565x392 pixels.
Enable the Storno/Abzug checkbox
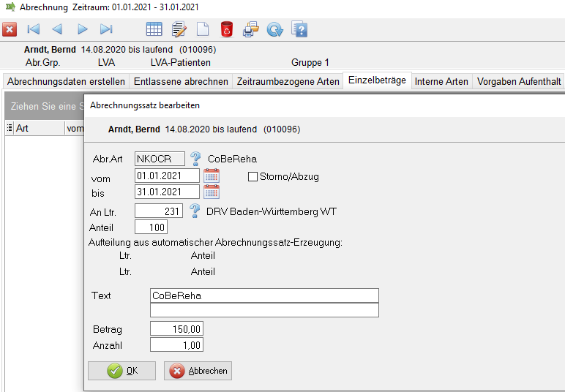coord(253,176)
